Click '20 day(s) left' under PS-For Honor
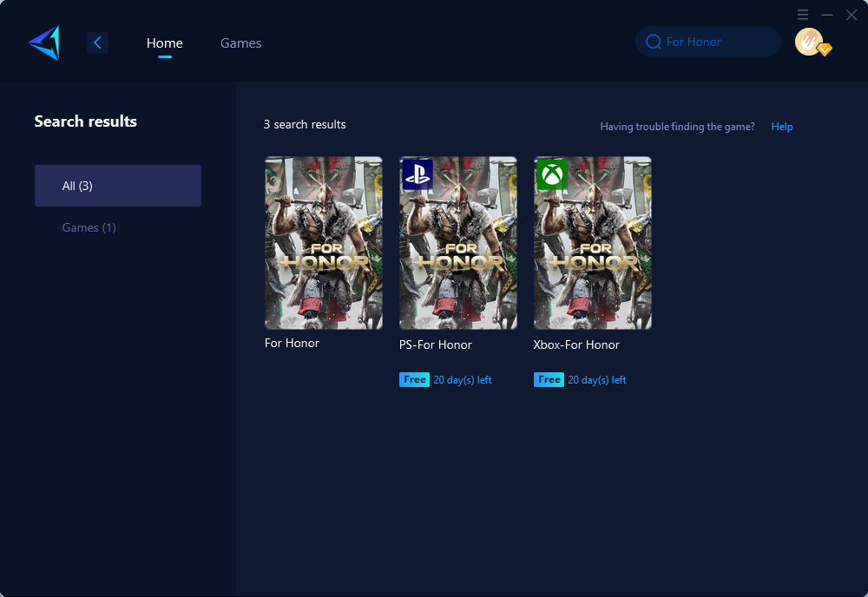Image resolution: width=868 pixels, height=597 pixels. pos(463,380)
